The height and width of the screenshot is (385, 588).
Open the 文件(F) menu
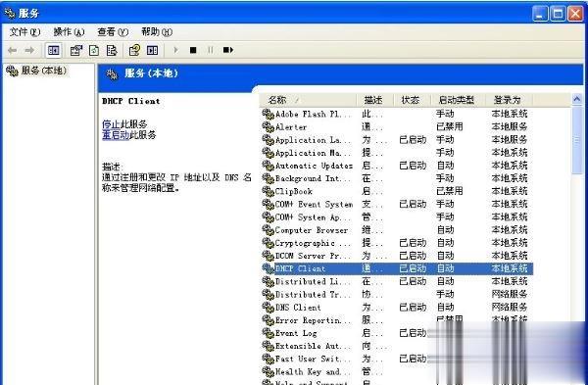pos(24,32)
